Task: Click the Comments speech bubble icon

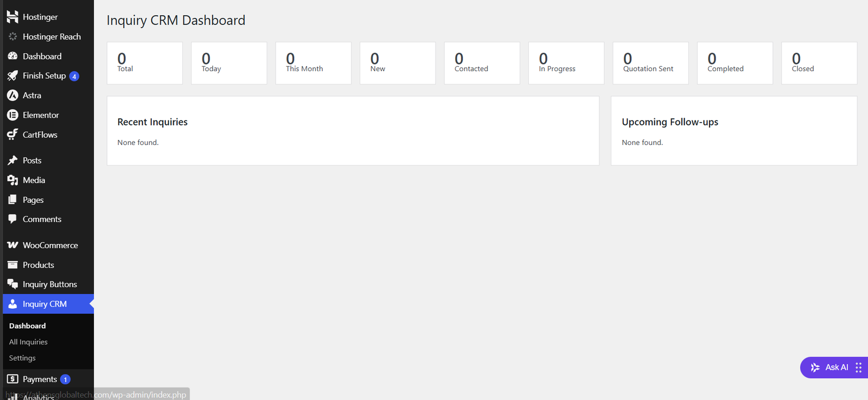Action: click(x=12, y=219)
